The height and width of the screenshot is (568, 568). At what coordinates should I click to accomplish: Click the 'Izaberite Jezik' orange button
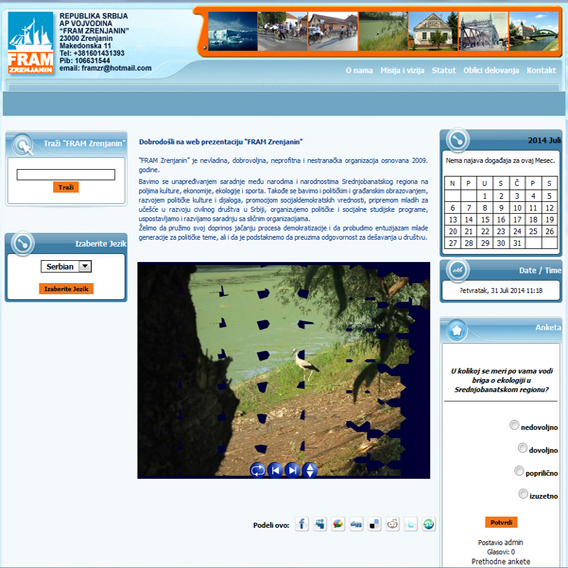66,289
